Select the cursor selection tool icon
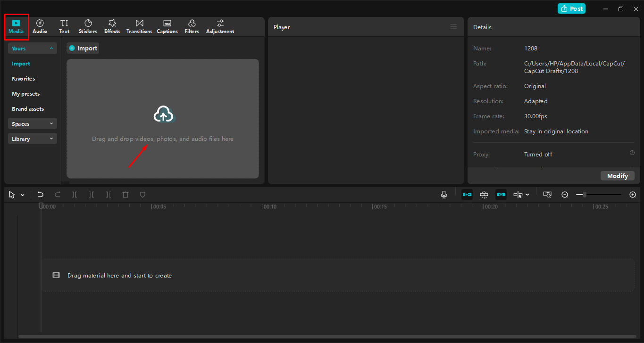This screenshot has height=343, width=644. click(12, 194)
